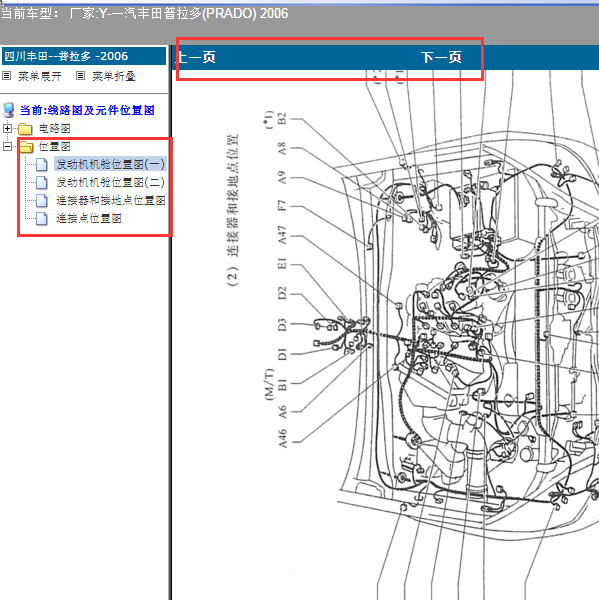599x600 pixels.
Task: Open 连接器和接地点位置图 entry
Action: (x=111, y=200)
